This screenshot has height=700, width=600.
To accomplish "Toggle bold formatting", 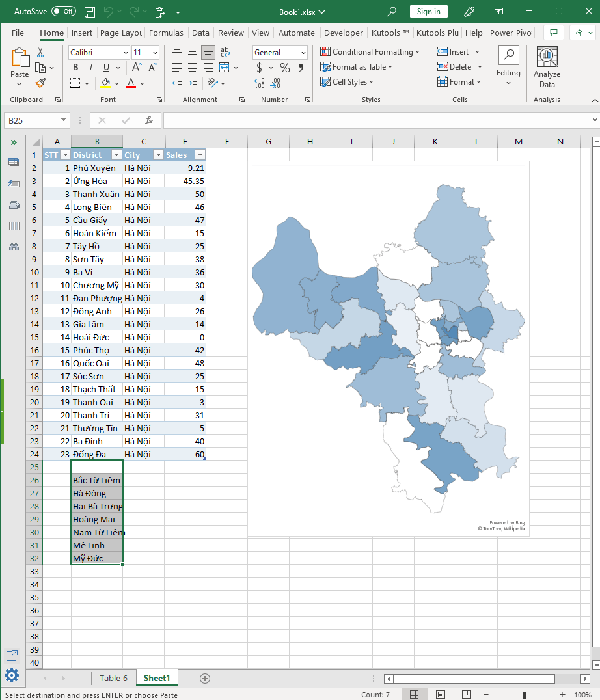I will coord(75,67).
